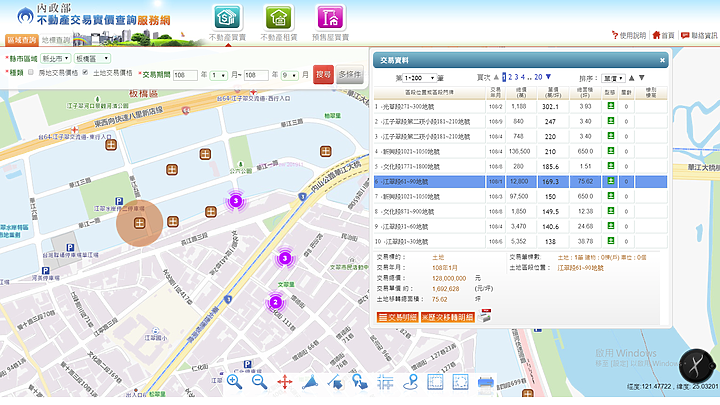Click the 交易明細 transaction detail button
Screen dimensions: 720x405
398,317
